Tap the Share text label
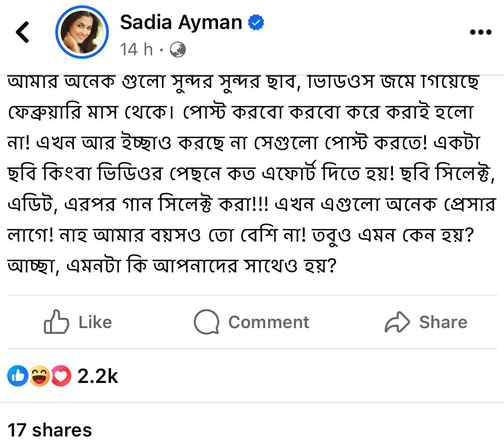The height and width of the screenshot is (440, 504). coord(443,322)
